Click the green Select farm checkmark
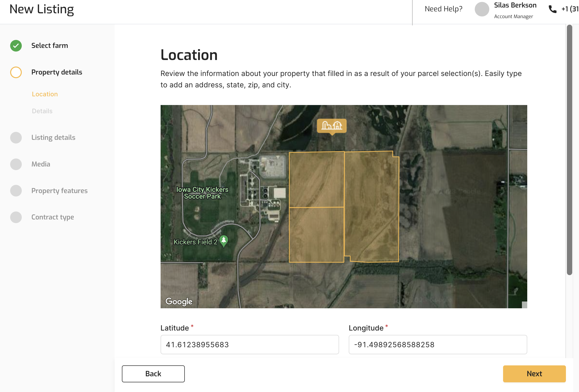This screenshot has width=579, height=392. click(16, 45)
